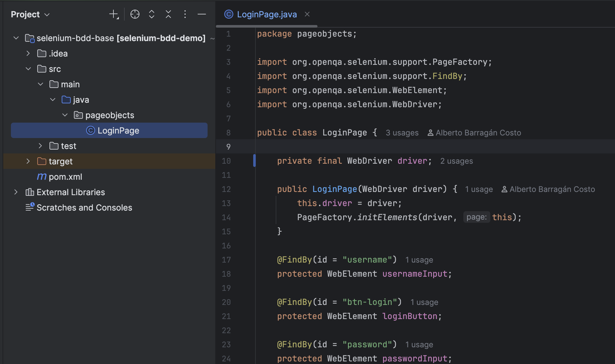Open the Project view dropdown

(30, 14)
